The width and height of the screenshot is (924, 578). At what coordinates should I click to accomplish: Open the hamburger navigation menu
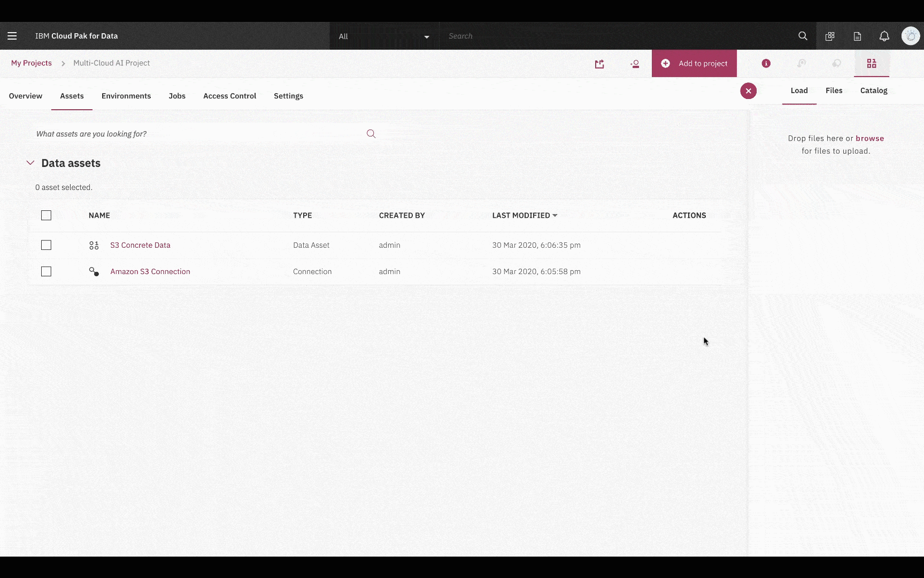pyautogui.click(x=12, y=36)
